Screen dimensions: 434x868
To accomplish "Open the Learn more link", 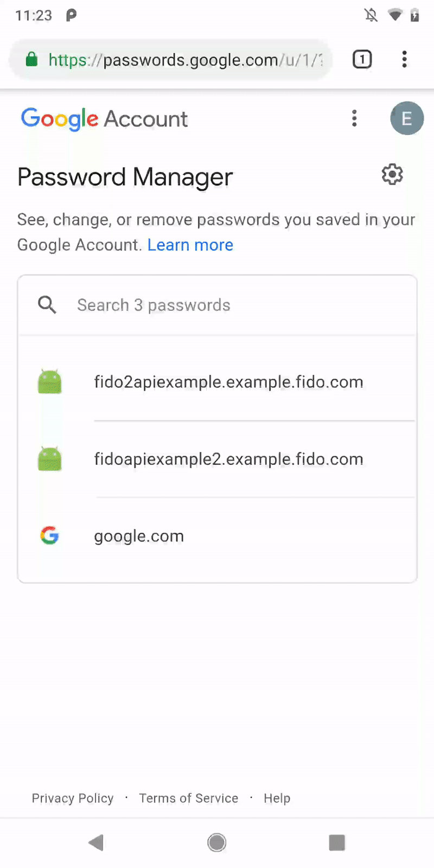I will [x=190, y=245].
